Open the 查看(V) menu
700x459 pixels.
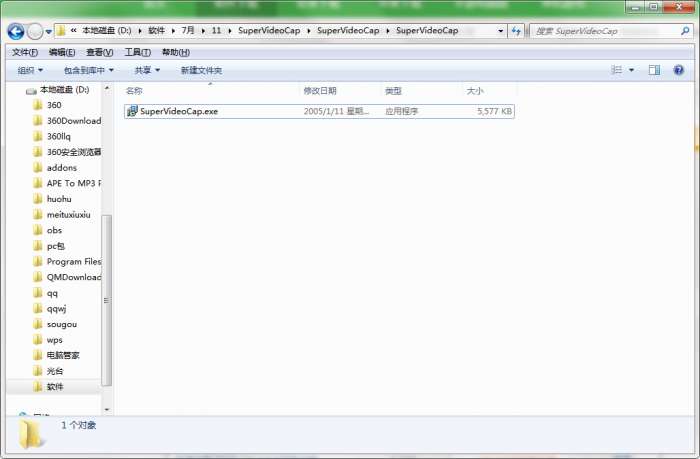[100, 52]
